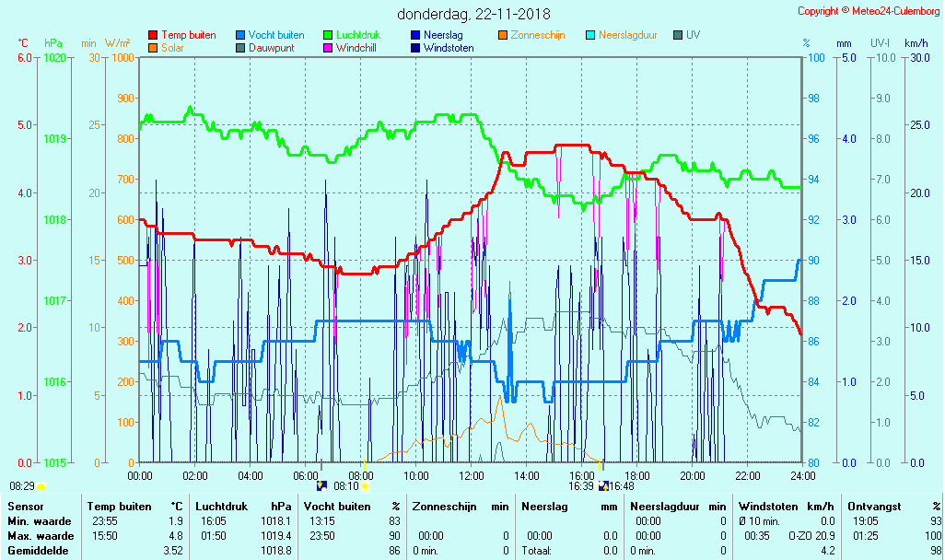
Task: Click the dark blue Windstoten legend square
Action: tap(415, 48)
